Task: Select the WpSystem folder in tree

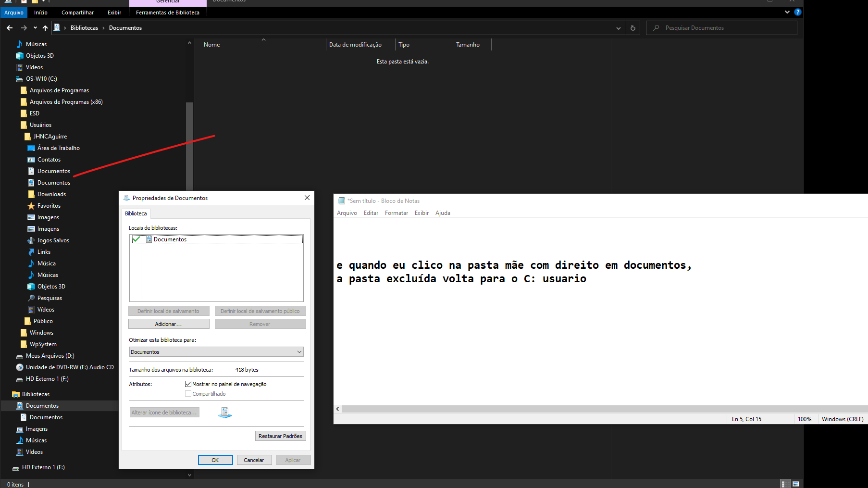Action: point(43,344)
